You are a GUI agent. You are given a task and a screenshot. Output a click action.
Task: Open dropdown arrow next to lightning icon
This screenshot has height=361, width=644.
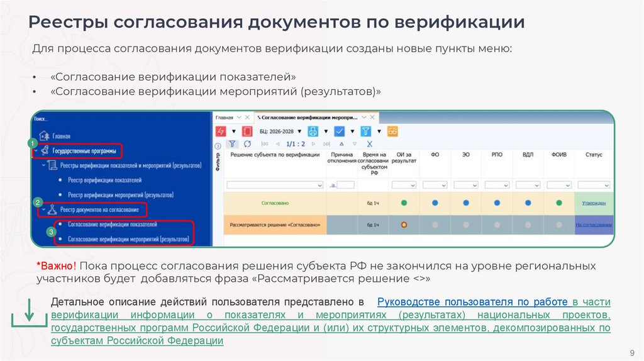[234, 131]
